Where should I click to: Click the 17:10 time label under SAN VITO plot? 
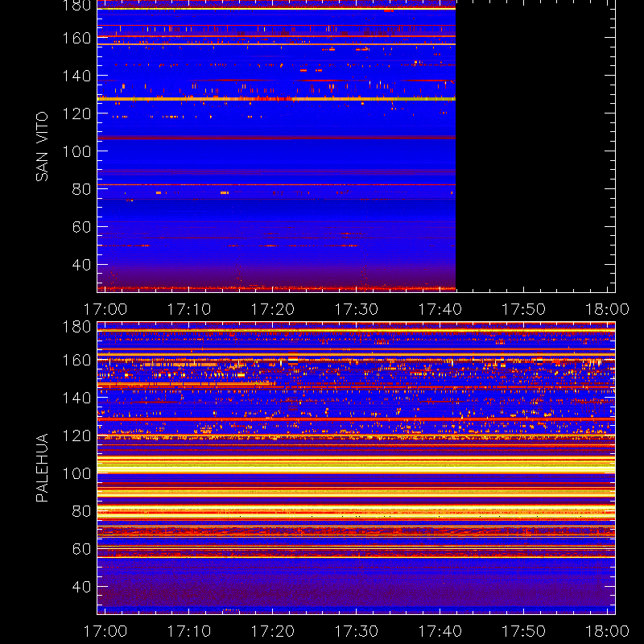[189, 309]
